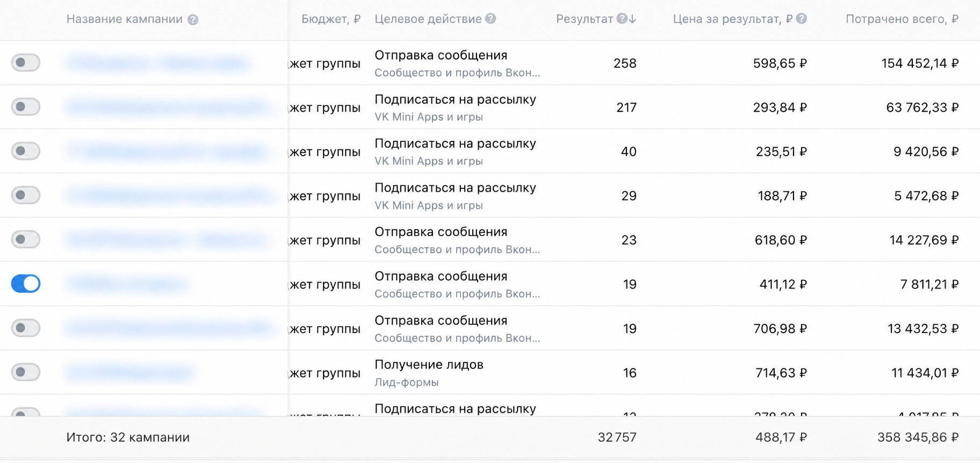This screenshot has width=980, height=463.
Task: Enable the Получение лидов campaign toggle
Action: pyautogui.click(x=26, y=372)
